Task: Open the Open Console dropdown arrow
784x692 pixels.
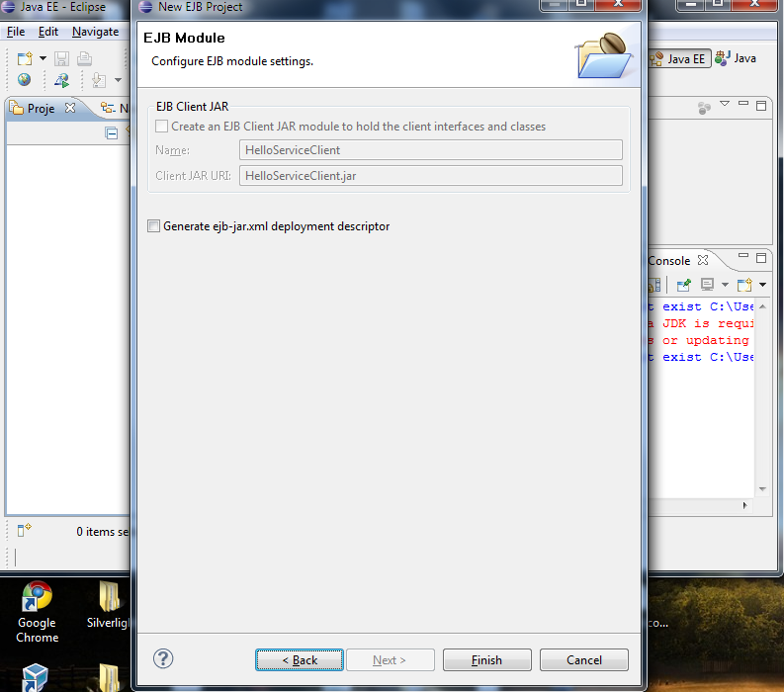Action: [762, 285]
